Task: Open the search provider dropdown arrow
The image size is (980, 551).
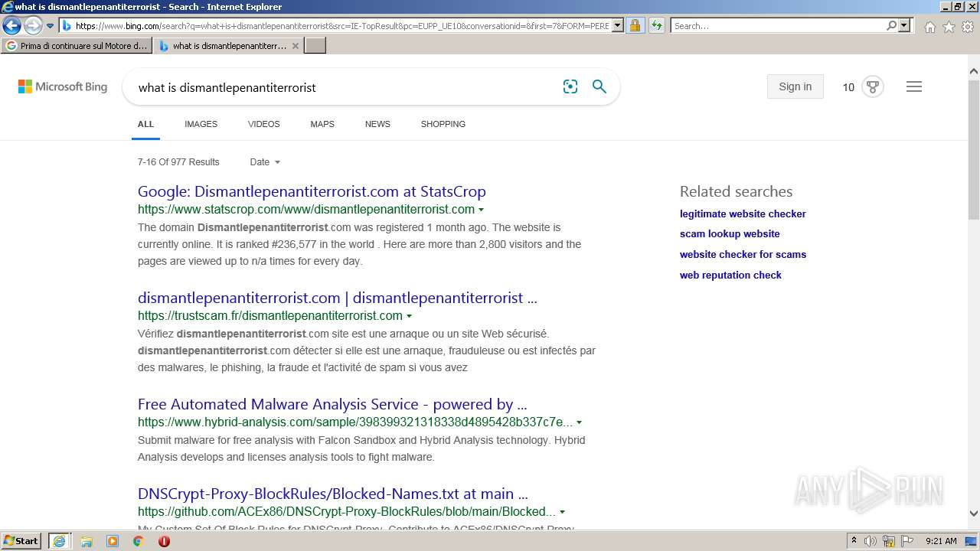Action: tap(904, 26)
